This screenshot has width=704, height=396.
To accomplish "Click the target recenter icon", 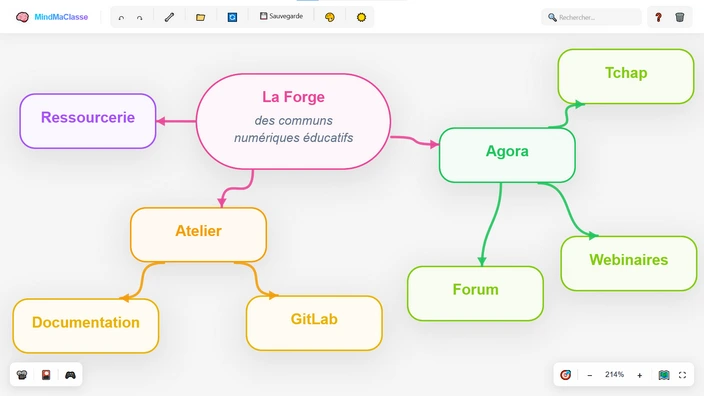I will point(565,374).
